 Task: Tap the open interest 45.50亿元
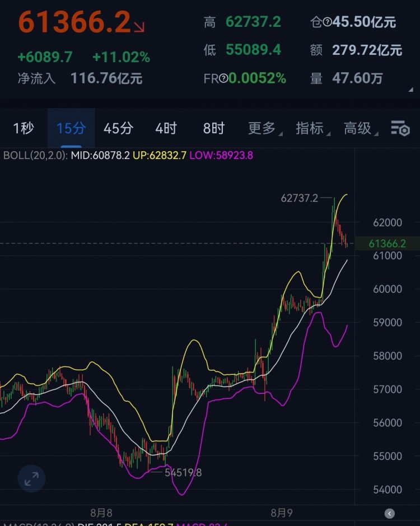click(x=364, y=22)
